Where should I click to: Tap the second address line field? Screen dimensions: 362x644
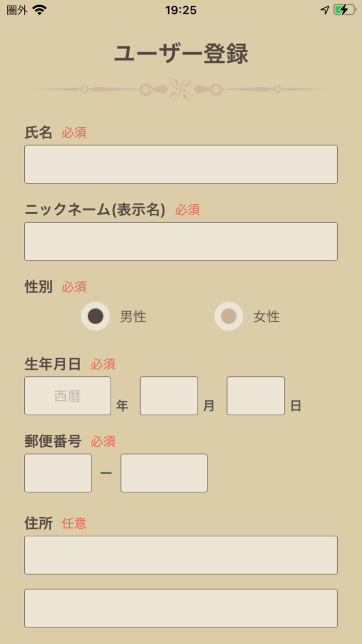181,608
